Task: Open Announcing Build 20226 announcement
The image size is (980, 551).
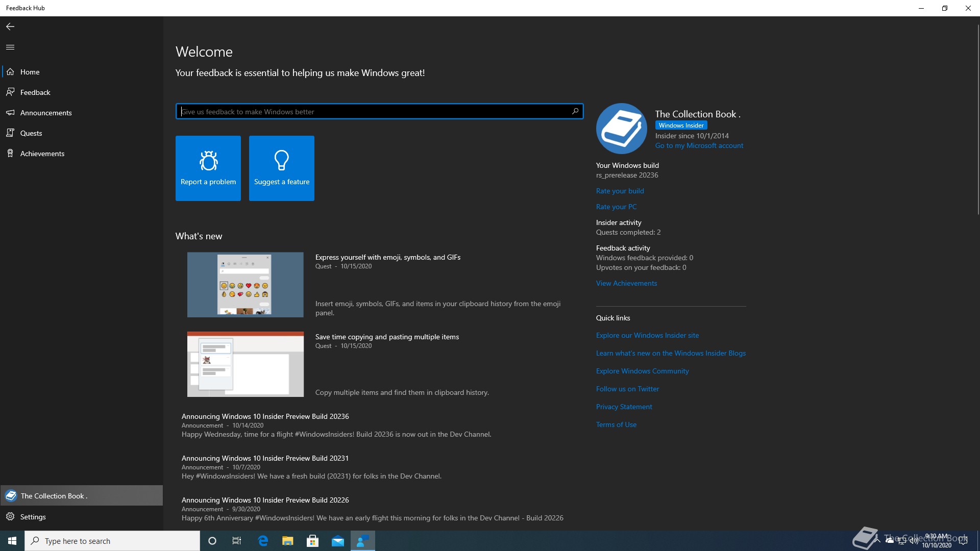Action: click(265, 500)
